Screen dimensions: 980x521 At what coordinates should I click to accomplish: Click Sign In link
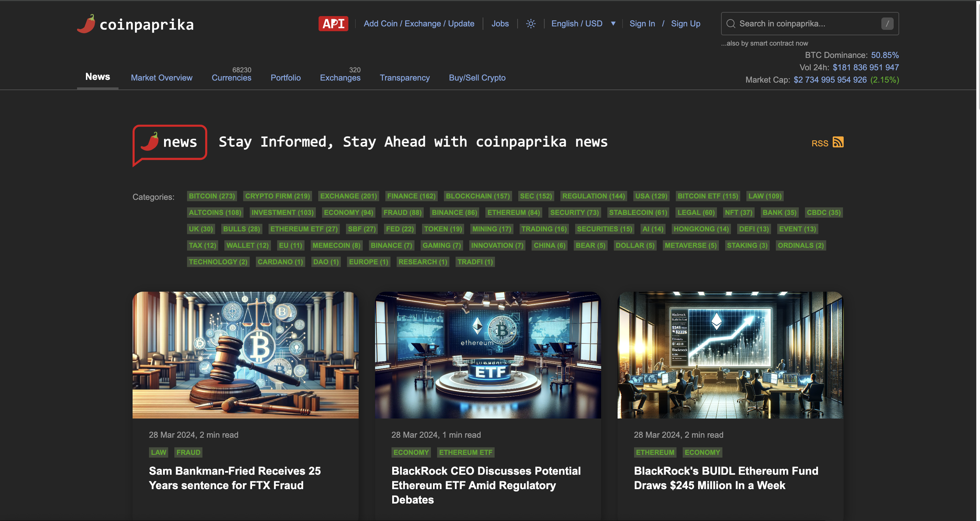coord(642,24)
